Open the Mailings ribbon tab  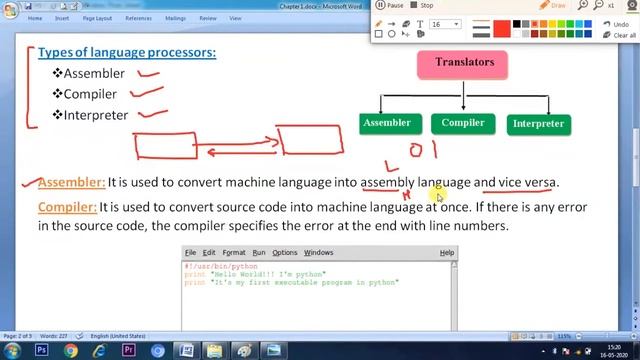[x=175, y=18]
